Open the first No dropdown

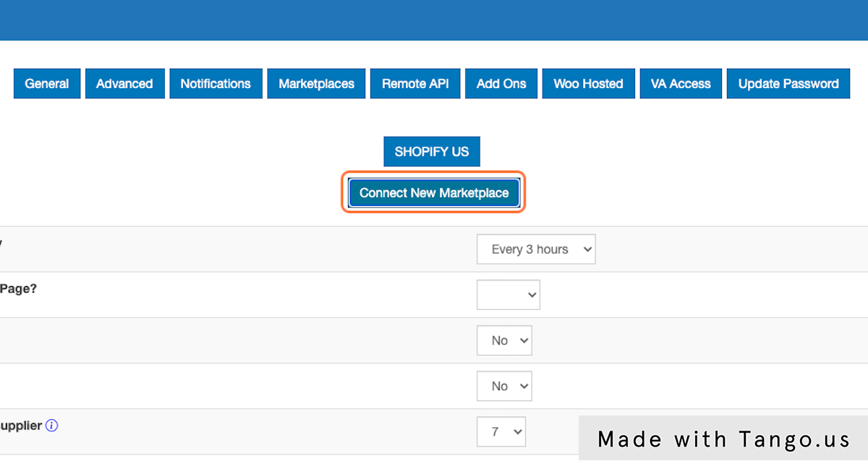[504, 340]
